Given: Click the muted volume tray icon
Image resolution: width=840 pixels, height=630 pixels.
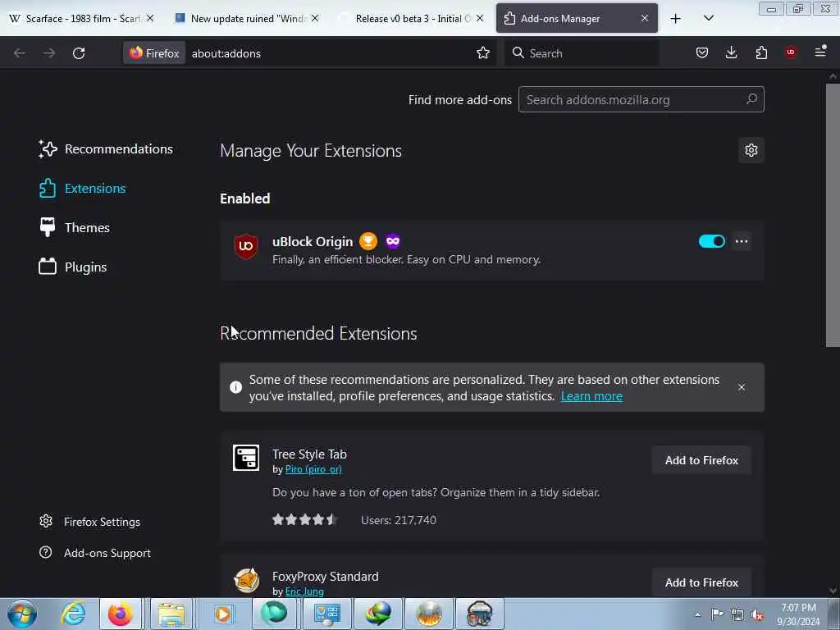Looking at the screenshot, I should [757, 614].
